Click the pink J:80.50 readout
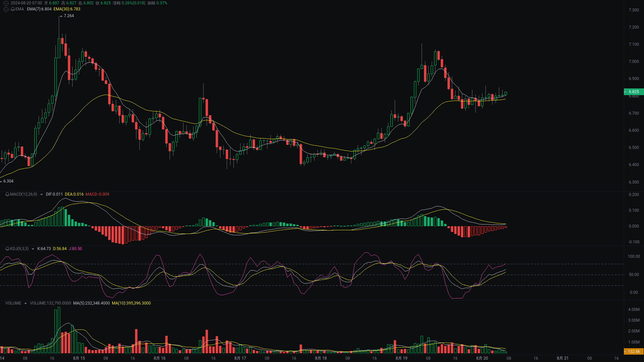 pos(75,249)
